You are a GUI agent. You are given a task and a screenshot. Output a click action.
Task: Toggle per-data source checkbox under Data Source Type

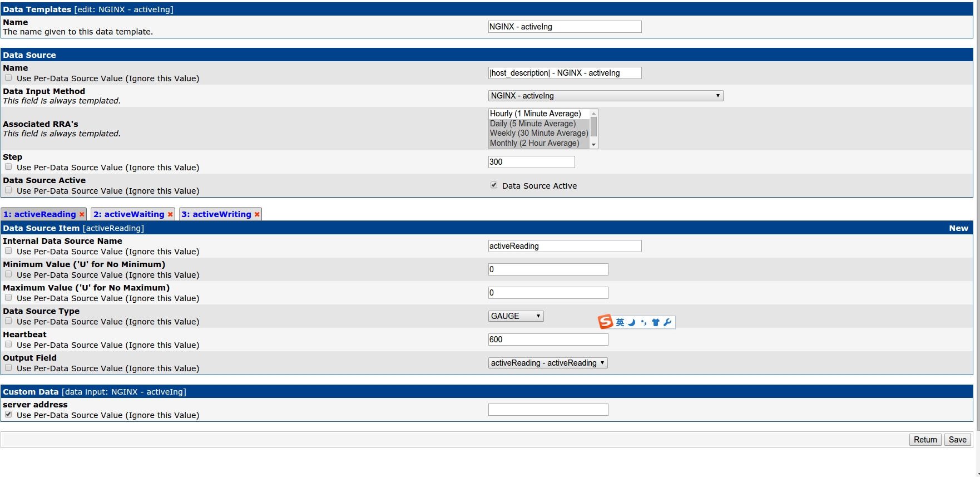8,321
